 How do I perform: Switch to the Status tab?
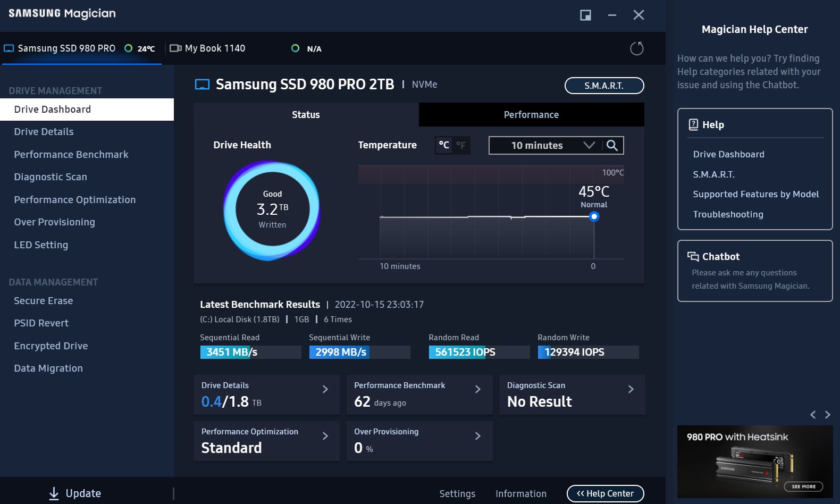(x=306, y=114)
